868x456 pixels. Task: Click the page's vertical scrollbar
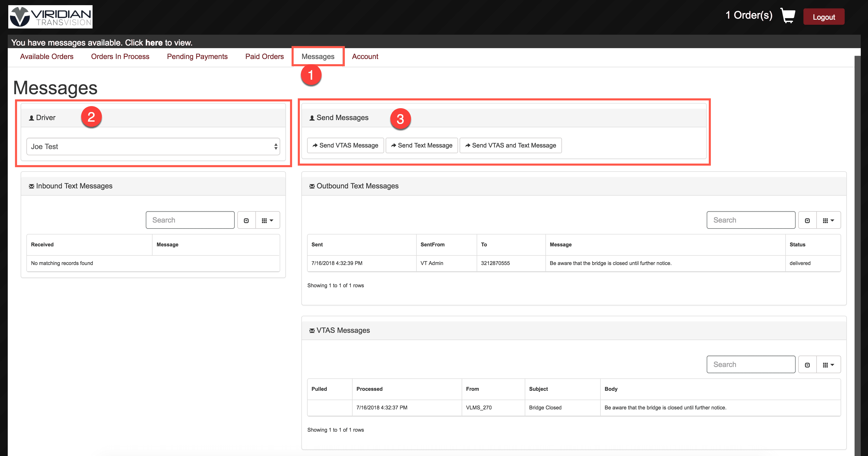[857, 236]
